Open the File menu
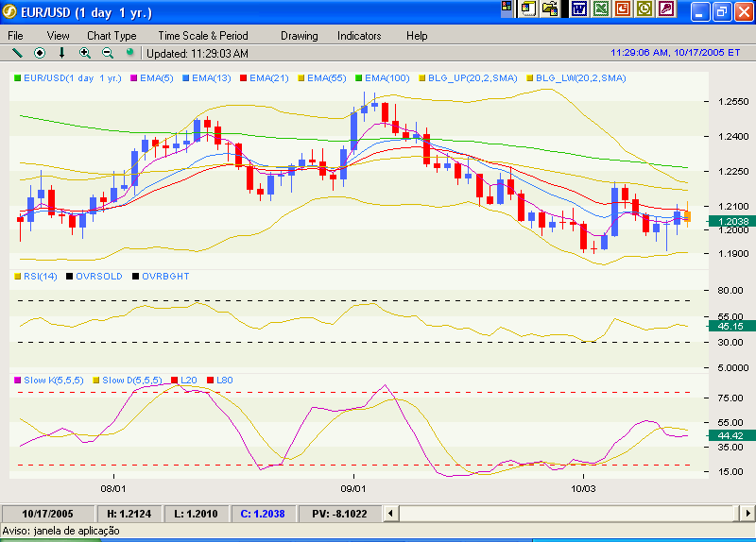Viewport: 756px width, 542px height. [15, 36]
